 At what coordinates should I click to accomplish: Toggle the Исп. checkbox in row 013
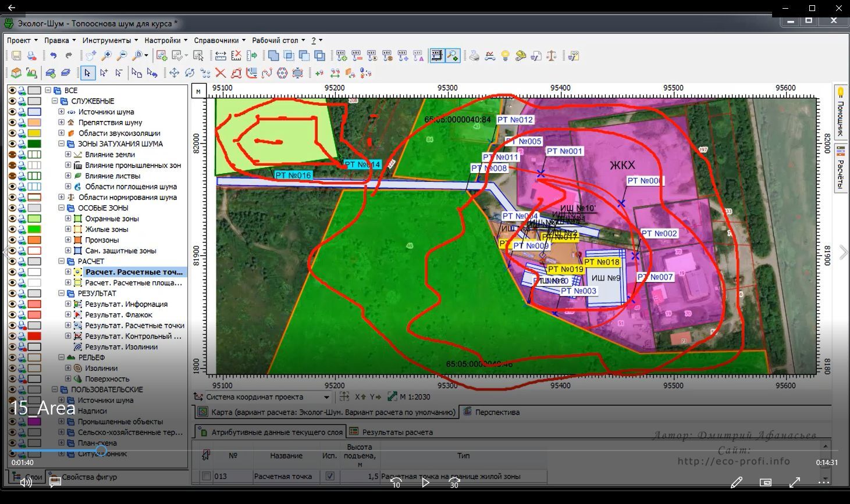coord(330,476)
